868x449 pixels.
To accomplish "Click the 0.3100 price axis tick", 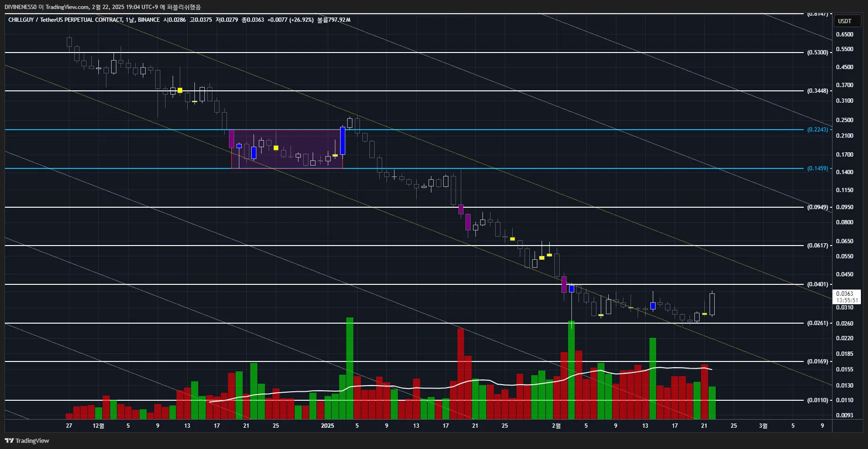I will [845, 101].
